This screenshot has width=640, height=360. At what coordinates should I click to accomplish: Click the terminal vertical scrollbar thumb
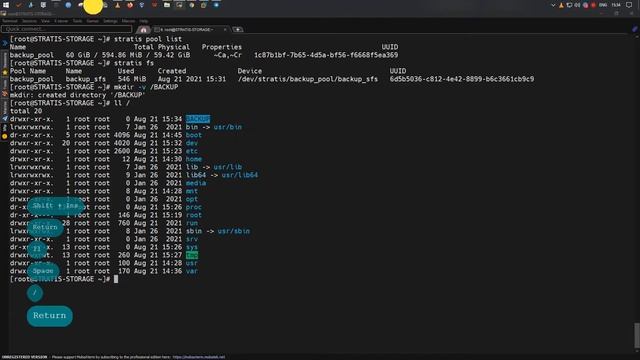coord(637,335)
